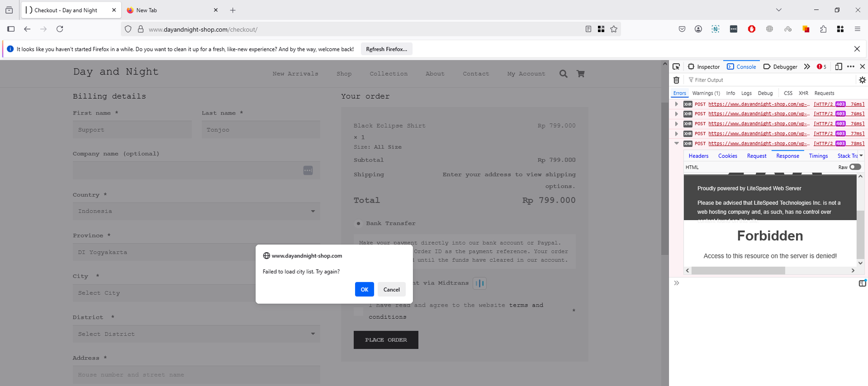
Task: Open the red stop-hand ad blocker extension
Action: [x=752, y=29]
